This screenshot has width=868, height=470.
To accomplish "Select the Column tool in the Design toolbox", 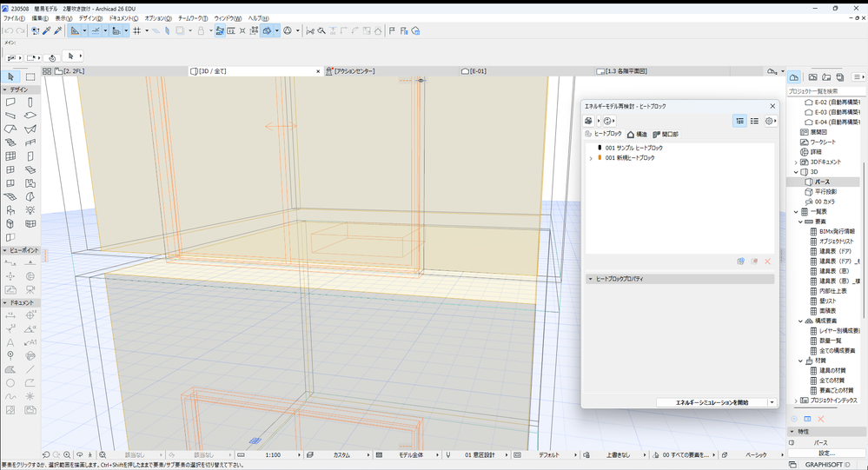I will [x=30, y=102].
